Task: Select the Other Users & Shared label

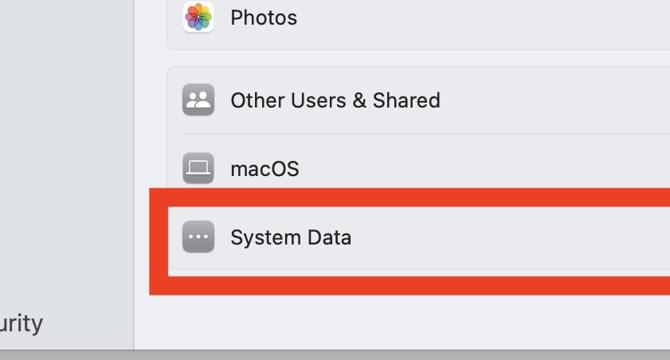Action: pyautogui.click(x=335, y=100)
